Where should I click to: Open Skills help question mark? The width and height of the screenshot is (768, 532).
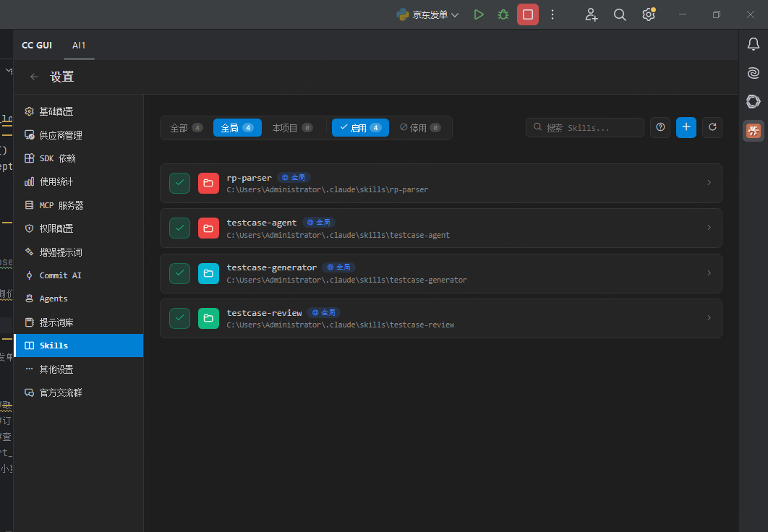coord(660,128)
